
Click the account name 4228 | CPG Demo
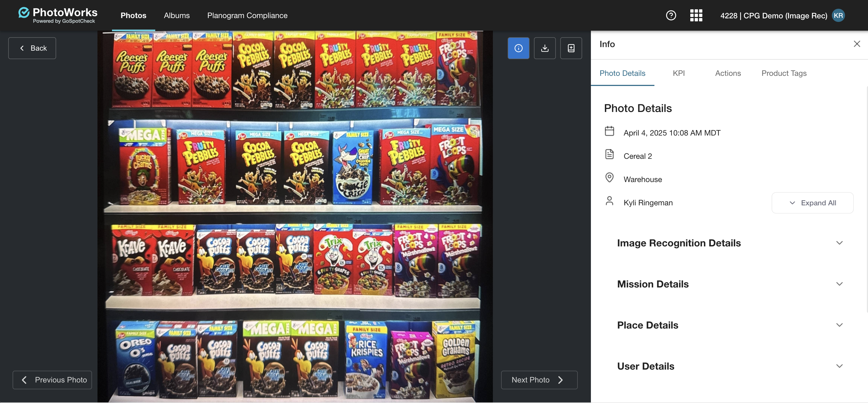774,16
